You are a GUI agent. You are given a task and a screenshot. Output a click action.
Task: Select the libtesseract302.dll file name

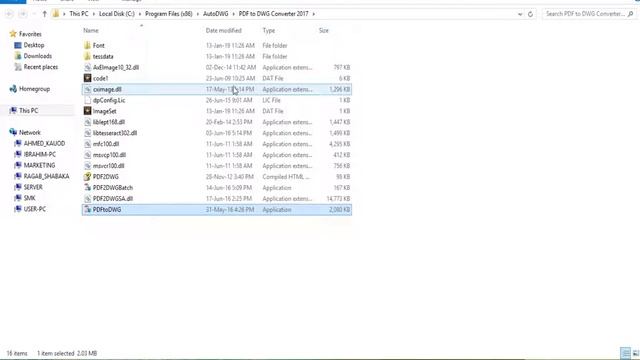pyautogui.click(x=115, y=133)
